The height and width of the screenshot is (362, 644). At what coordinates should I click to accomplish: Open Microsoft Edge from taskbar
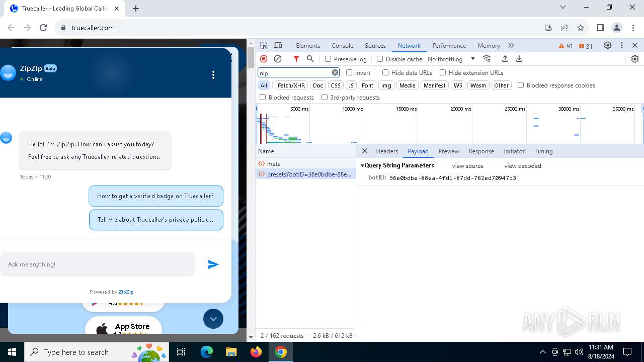pos(207,352)
